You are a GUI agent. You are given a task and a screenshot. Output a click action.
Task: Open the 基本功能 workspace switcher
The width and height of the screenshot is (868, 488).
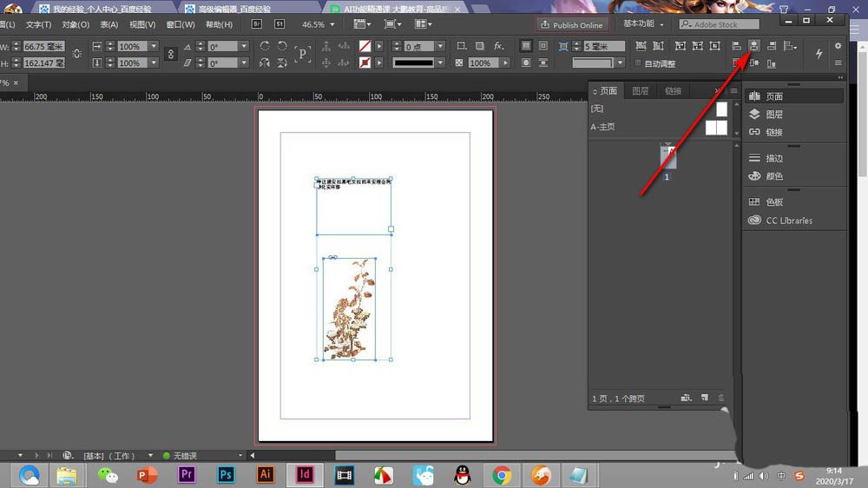click(643, 23)
